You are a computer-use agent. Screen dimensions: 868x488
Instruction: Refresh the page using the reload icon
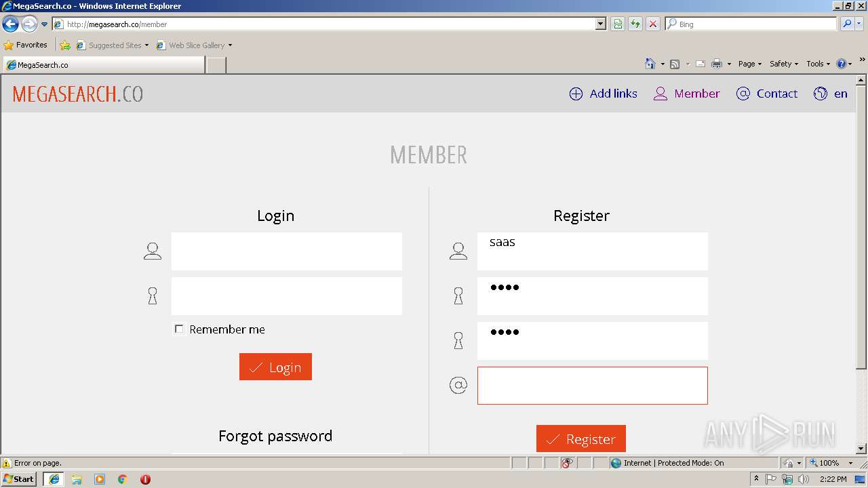(635, 24)
